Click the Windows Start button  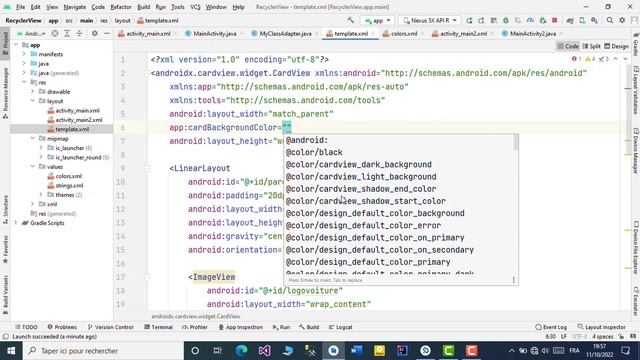11,351
